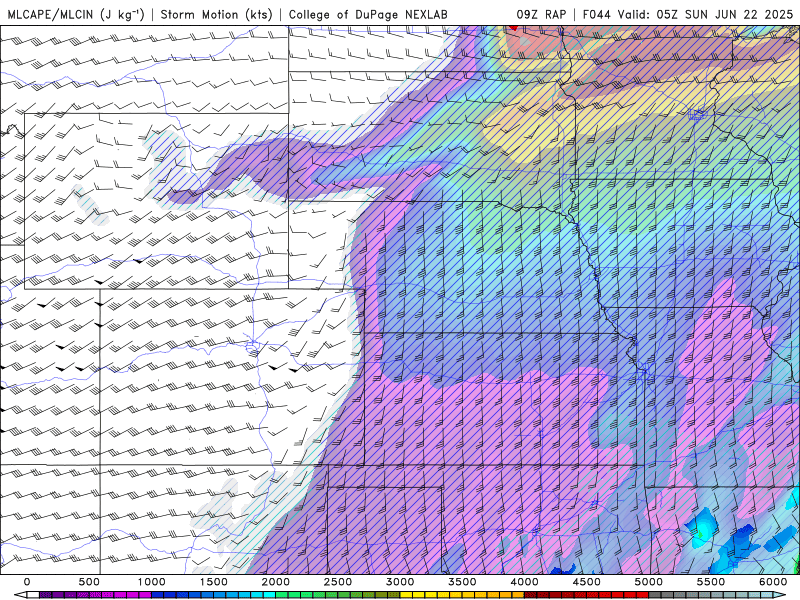Click the right arrow end of color bar

tap(780, 595)
